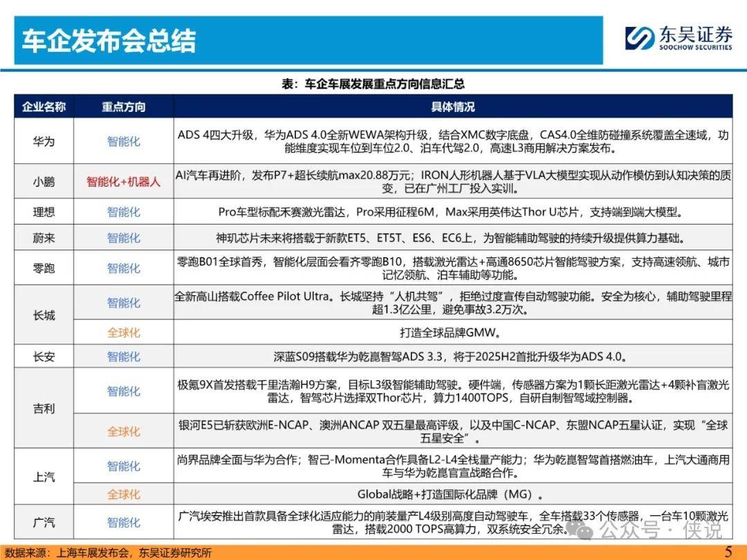
Task: Click 智能化 beside the Coffee Pilot Ultra text
Action: tap(124, 302)
